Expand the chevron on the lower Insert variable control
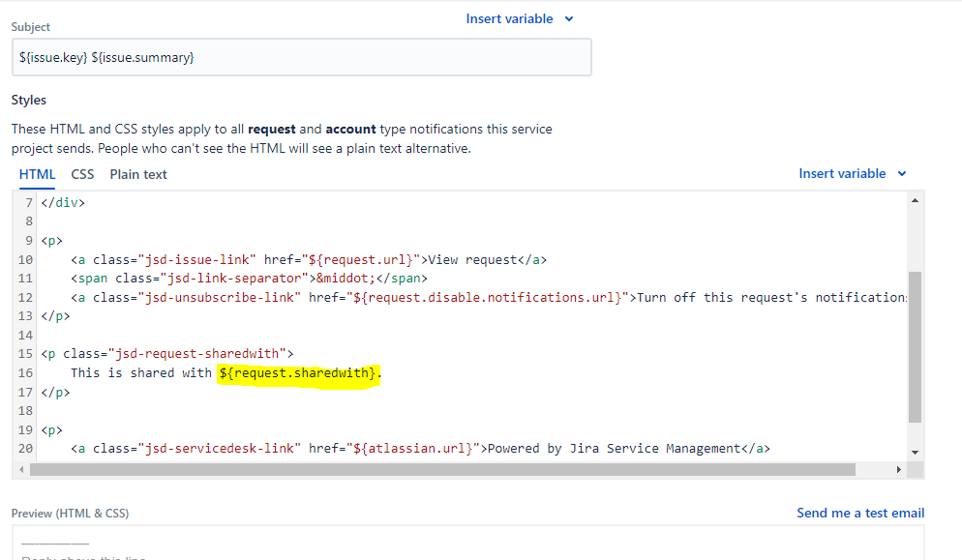The width and height of the screenshot is (962, 560). click(x=901, y=173)
